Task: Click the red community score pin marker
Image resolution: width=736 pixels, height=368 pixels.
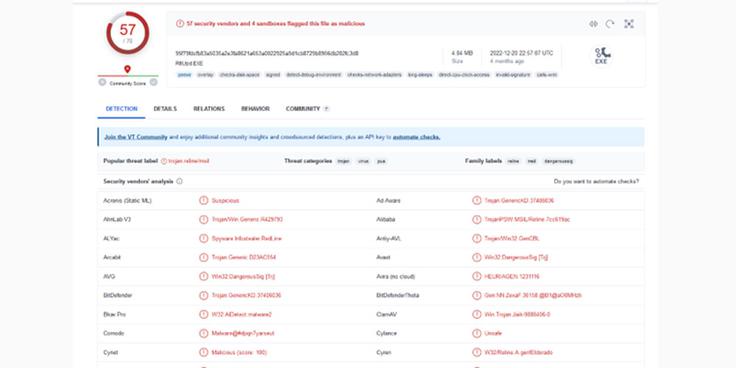Action: (x=127, y=69)
